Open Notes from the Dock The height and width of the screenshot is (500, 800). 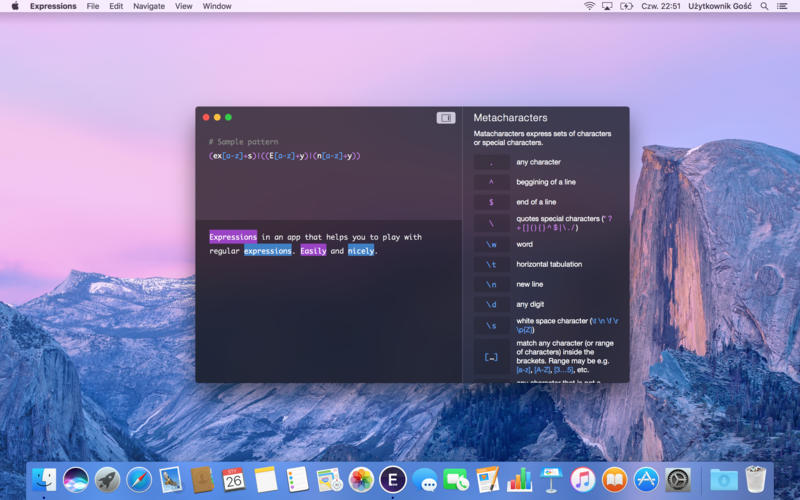point(265,480)
